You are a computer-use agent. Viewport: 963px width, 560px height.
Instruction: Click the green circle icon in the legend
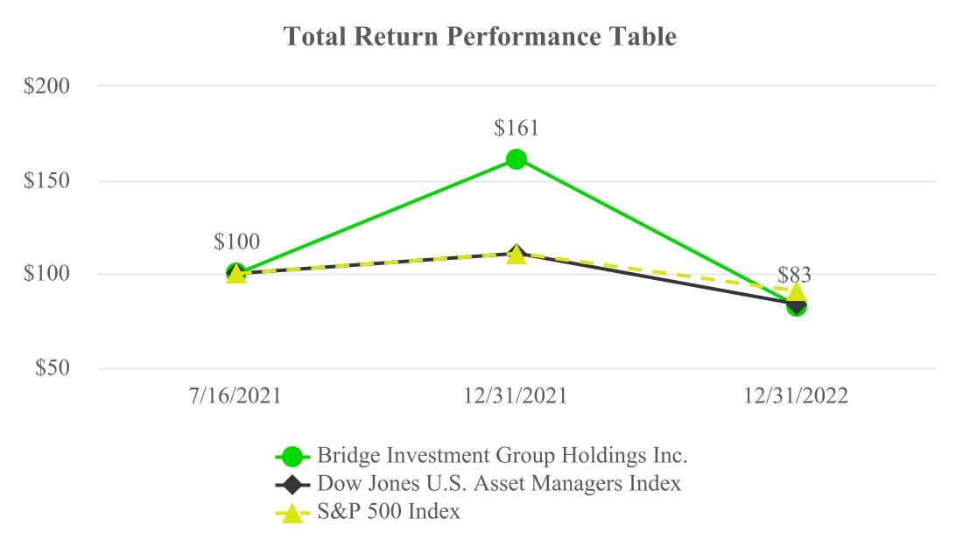tap(292, 456)
